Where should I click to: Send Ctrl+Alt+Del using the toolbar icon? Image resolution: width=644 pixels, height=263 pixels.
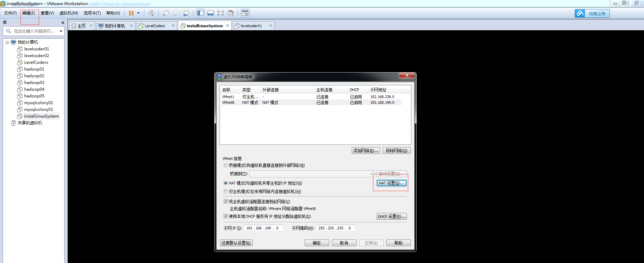(x=151, y=13)
